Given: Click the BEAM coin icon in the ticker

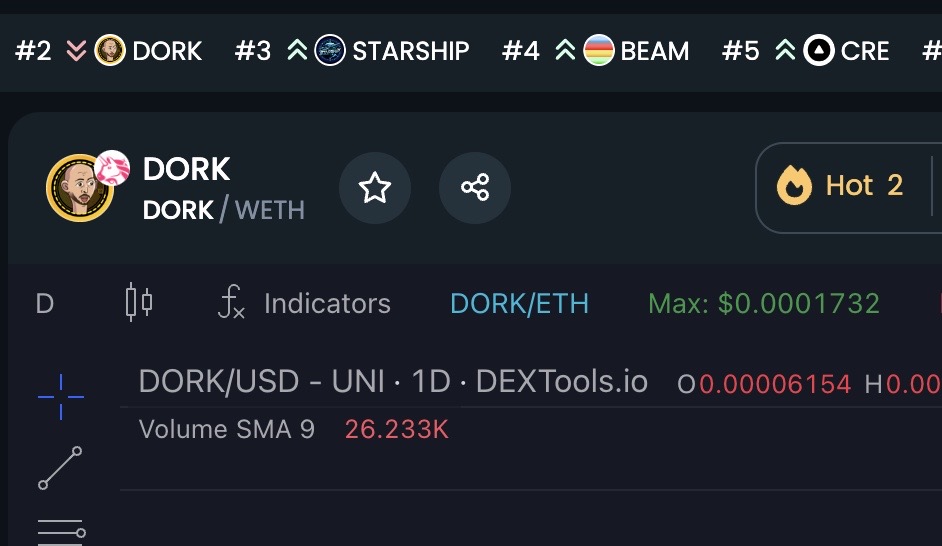Looking at the screenshot, I should tap(598, 50).
